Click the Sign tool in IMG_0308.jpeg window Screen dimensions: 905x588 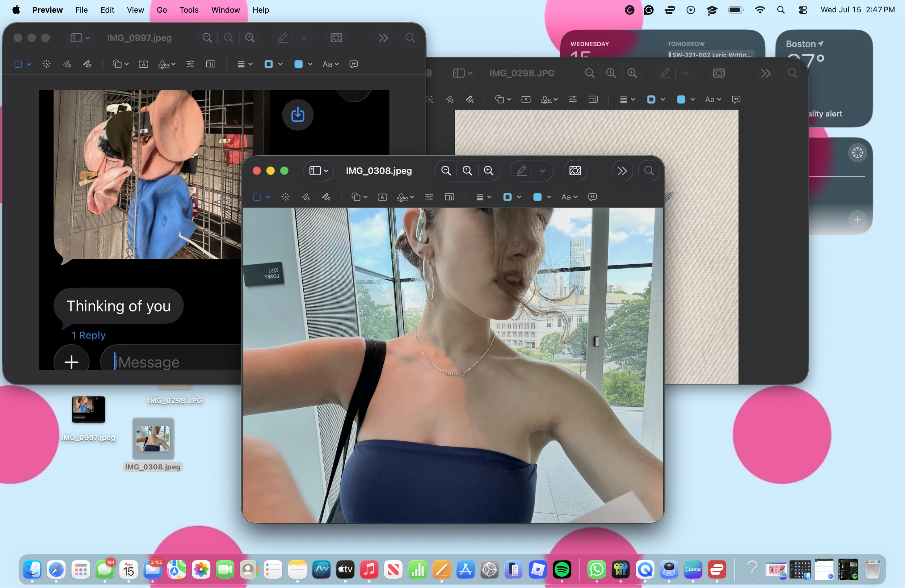coord(402,197)
